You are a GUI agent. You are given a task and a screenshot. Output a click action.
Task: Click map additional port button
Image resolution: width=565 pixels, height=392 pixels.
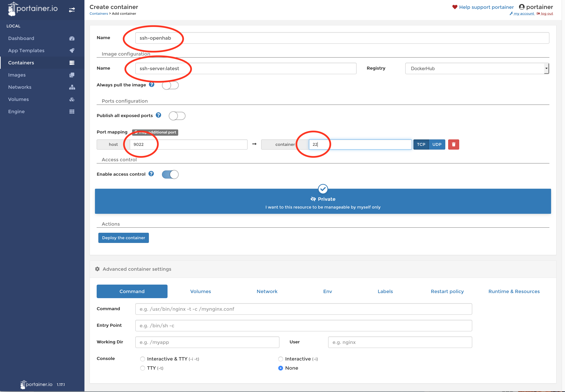(x=155, y=132)
